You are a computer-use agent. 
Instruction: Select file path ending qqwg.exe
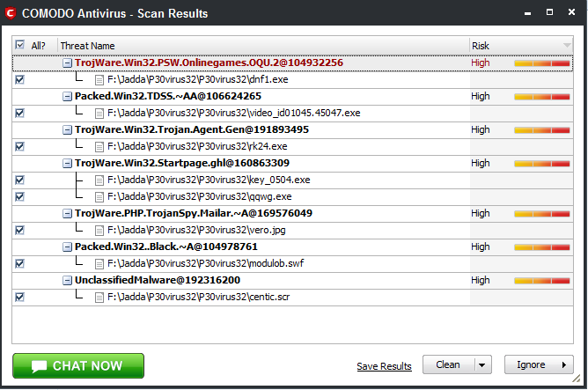(x=200, y=196)
